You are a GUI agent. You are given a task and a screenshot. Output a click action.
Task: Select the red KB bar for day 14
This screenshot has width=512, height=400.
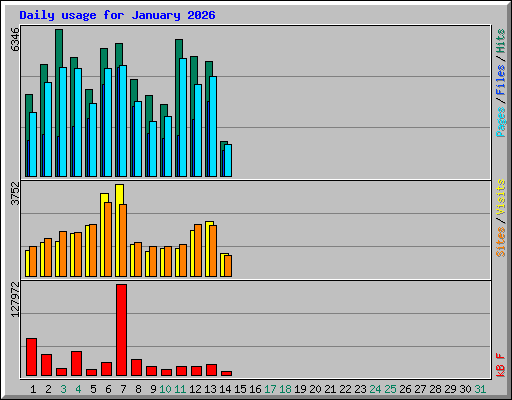(226, 374)
